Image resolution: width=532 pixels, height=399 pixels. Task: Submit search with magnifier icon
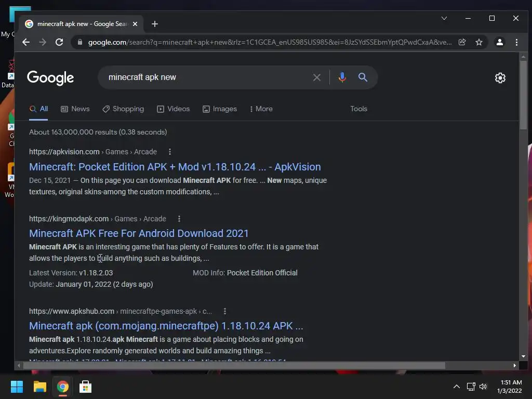coord(363,77)
